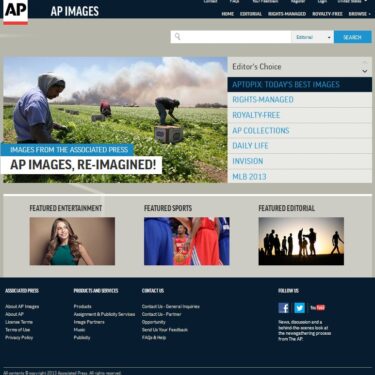Screen dimensions: 375x375
Task: Click the AP IMAGES title in header
Action: (75, 11)
